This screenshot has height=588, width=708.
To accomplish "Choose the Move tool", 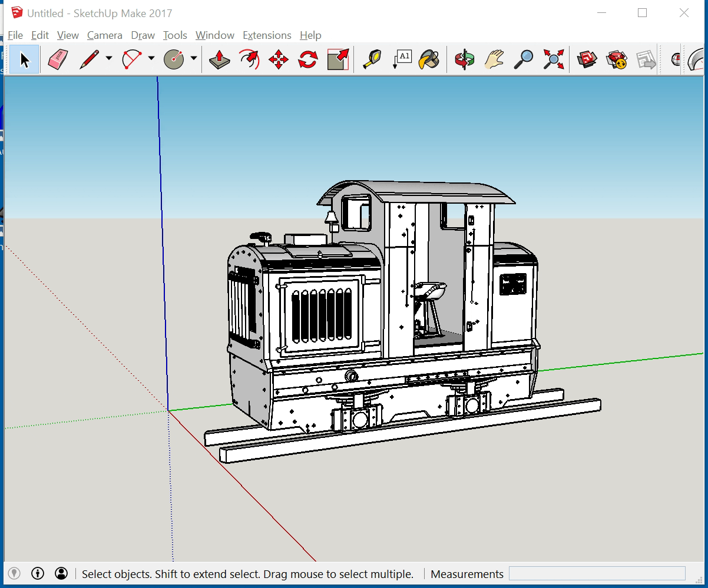I will click(278, 59).
